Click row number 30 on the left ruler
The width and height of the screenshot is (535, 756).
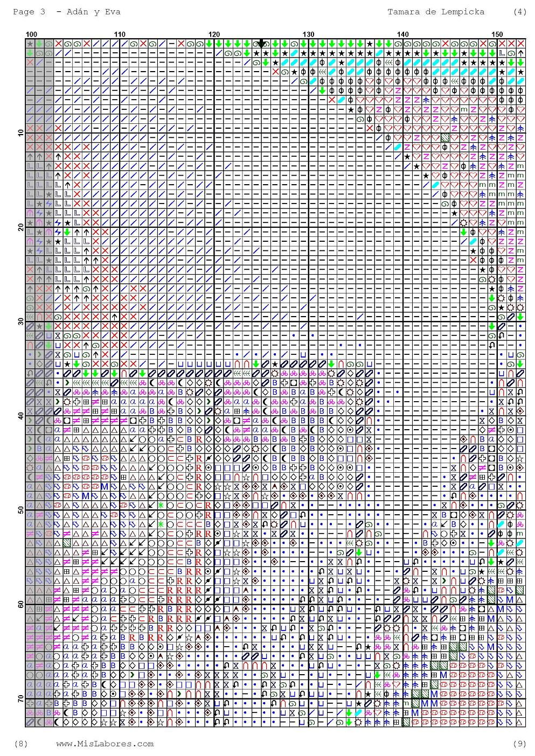tap(20, 321)
